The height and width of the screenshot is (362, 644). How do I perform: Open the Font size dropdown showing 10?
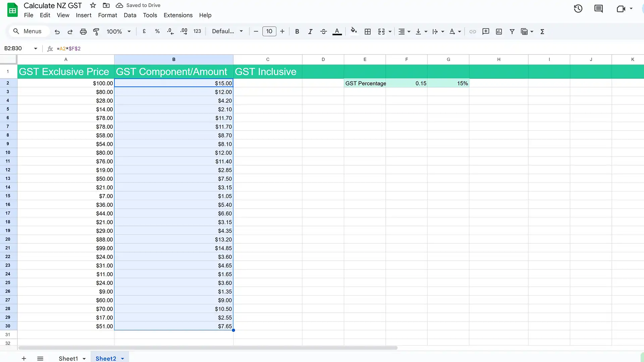point(269,32)
